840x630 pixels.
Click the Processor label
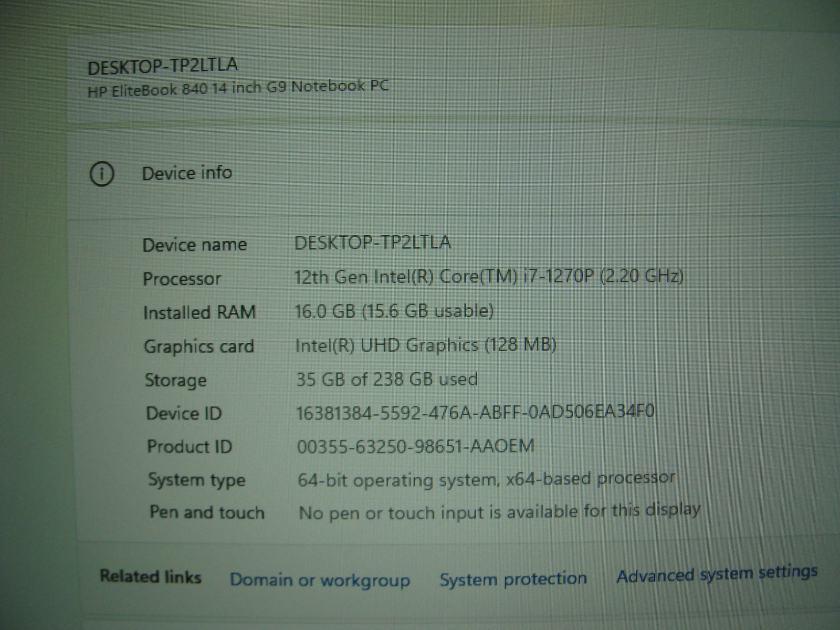point(182,279)
